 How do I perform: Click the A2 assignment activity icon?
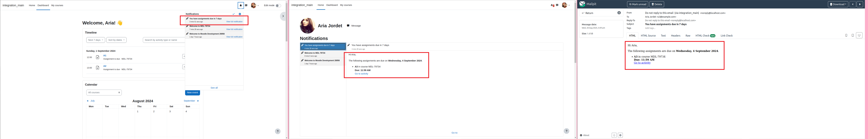(97, 68)
